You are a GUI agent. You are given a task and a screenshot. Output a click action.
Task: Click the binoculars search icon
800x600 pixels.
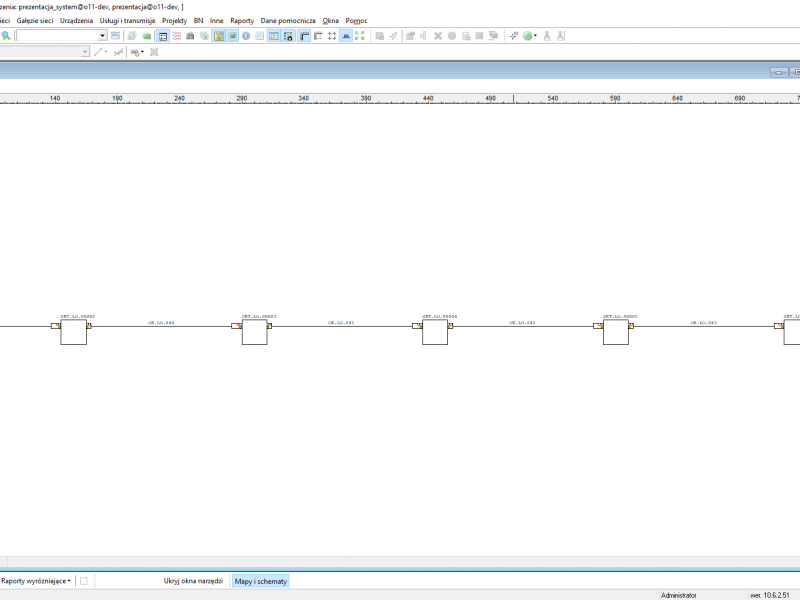tap(190, 36)
